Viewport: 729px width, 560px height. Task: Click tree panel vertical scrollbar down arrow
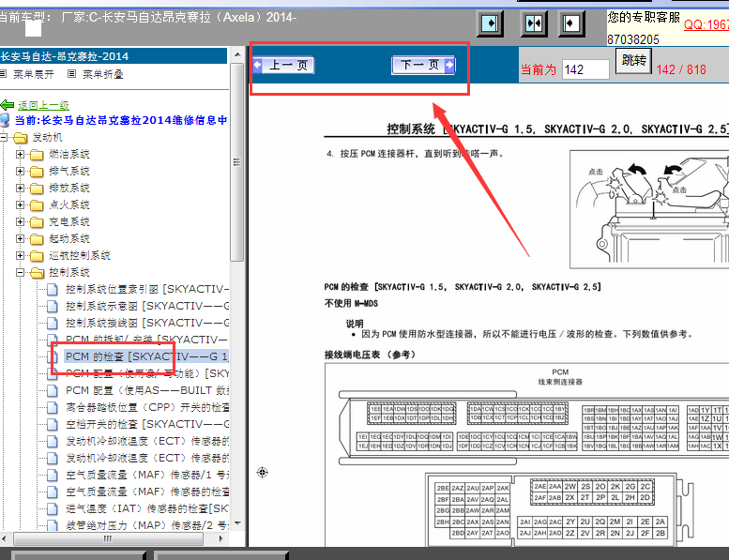pyautogui.click(x=237, y=523)
